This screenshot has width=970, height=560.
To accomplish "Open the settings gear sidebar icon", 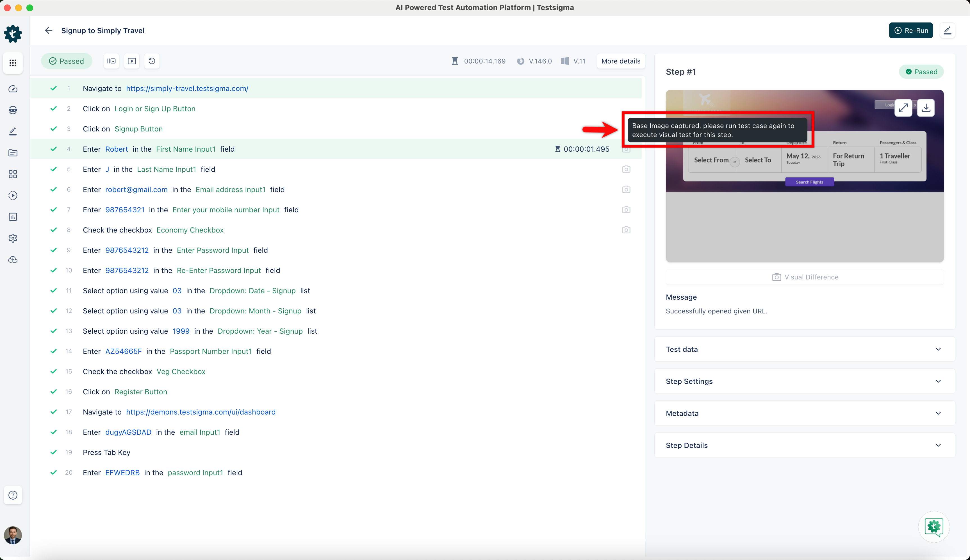I will (13, 238).
